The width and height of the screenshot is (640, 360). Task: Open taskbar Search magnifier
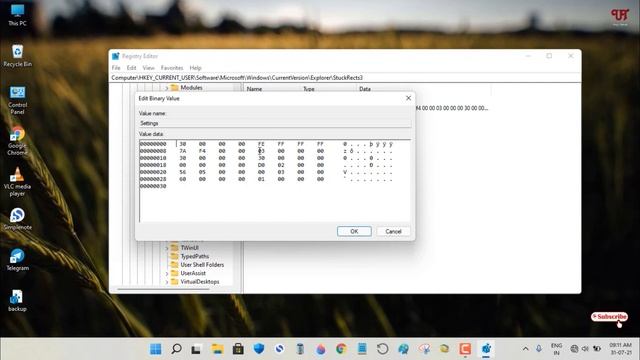click(176, 349)
